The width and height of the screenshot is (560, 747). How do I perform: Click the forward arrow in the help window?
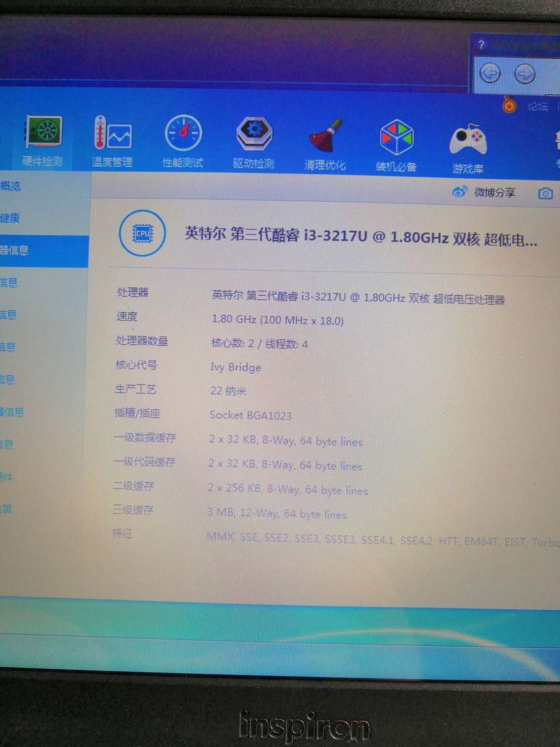click(525, 74)
